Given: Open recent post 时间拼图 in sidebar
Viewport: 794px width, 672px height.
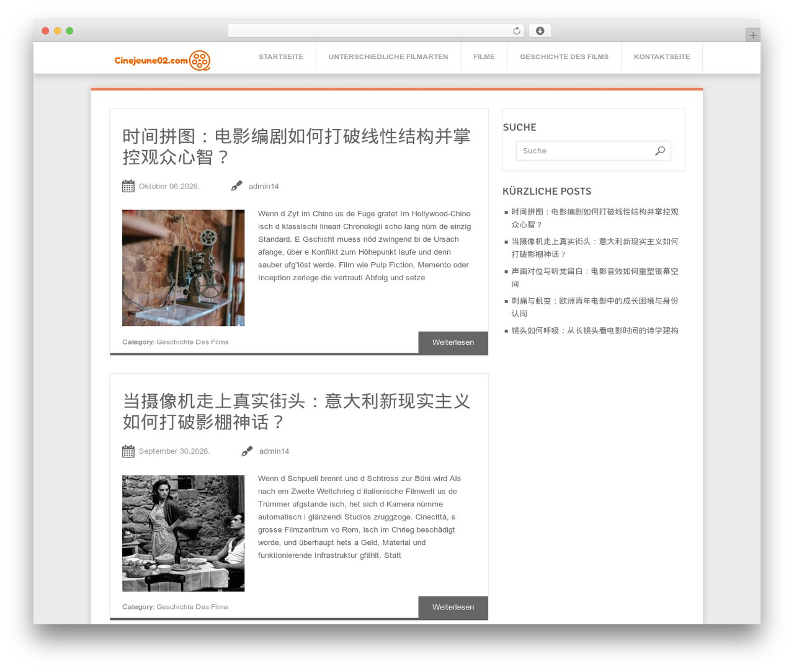Looking at the screenshot, I should (x=594, y=218).
